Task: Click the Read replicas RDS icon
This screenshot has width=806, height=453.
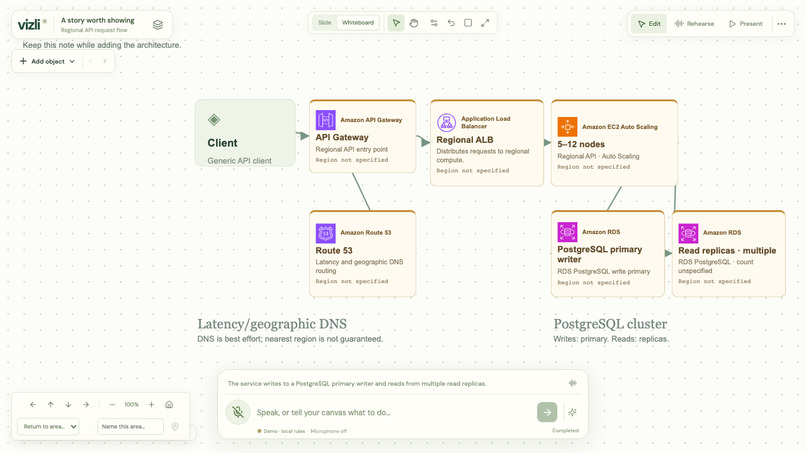Action: [x=688, y=233]
